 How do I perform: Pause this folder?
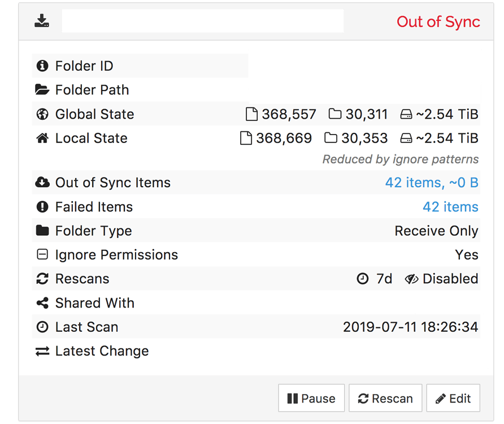coord(311,398)
